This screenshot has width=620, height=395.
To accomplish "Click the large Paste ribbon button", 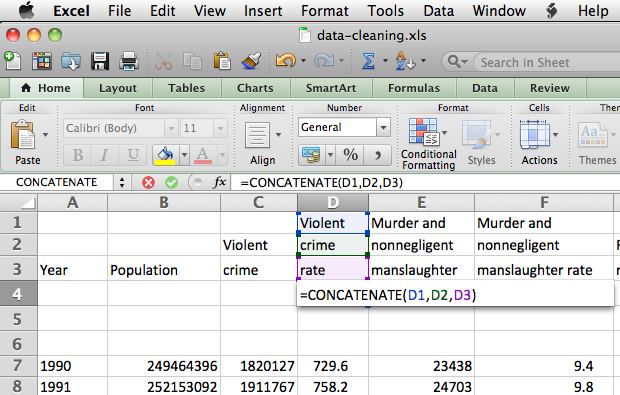I will [x=23, y=135].
